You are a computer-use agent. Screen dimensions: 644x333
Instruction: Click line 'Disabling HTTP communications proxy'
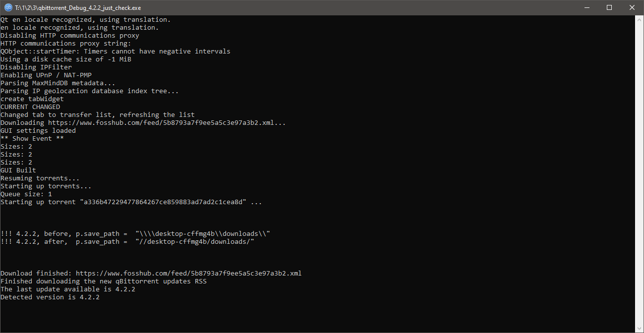click(x=70, y=36)
